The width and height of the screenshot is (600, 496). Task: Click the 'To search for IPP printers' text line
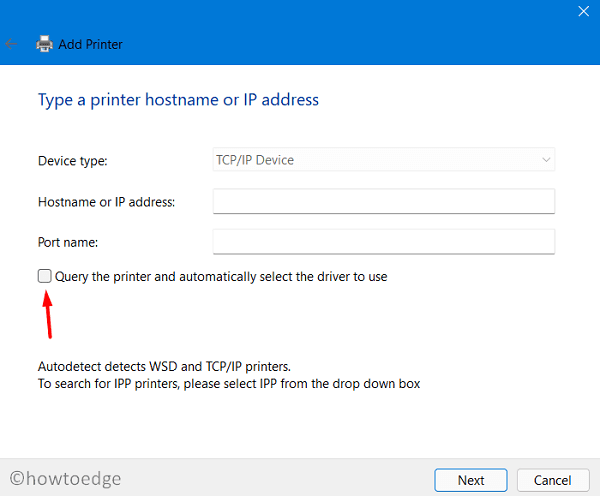[229, 383]
